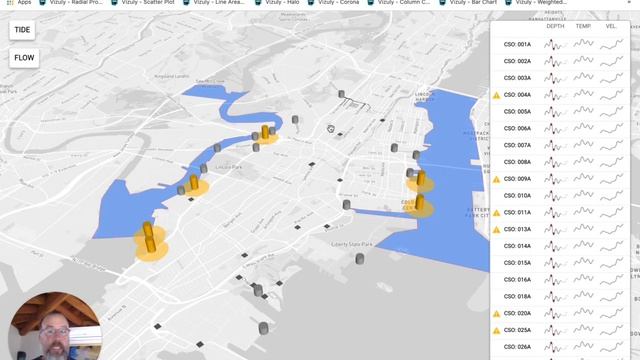Click the CSO: 005A label
Screen dimensions: 640x360
tap(517, 112)
